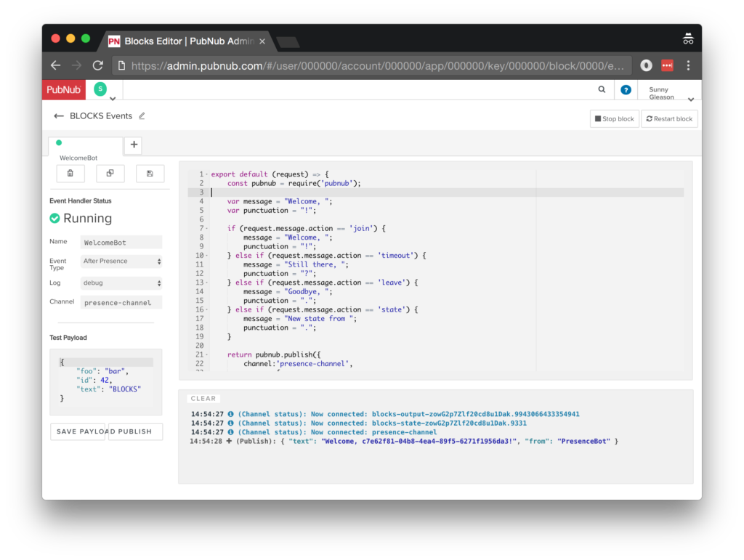
Task: Click the Channel input field
Action: point(121,303)
